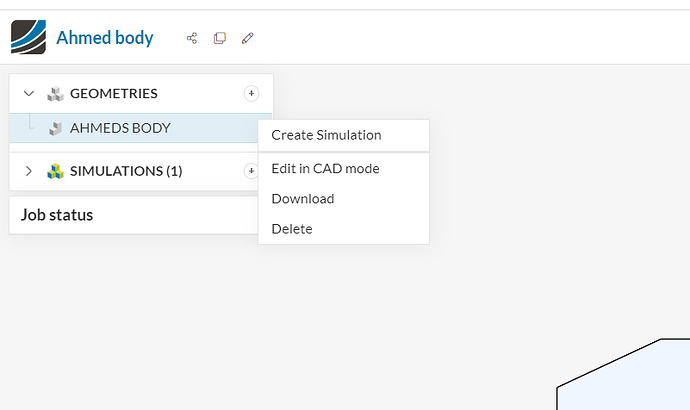The width and height of the screenshot is (690, 410).
Task: Select the AHMEDS BODY tree item
Action: 120,128
